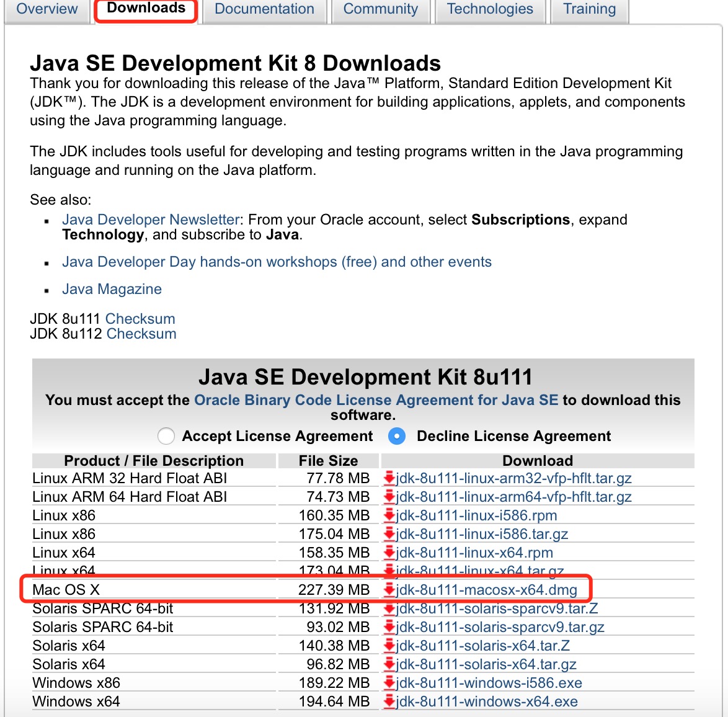
Task: Click Java SE Development Kit 8 Downloads title
Action: click(x=236, y=63)
